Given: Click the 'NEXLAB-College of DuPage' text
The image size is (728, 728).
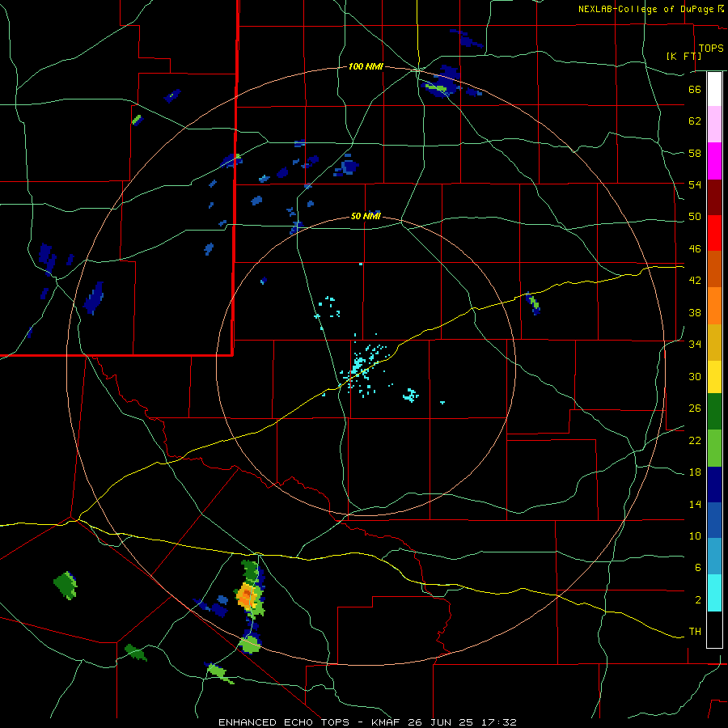Looking at the screenshot, I should 646,9.
